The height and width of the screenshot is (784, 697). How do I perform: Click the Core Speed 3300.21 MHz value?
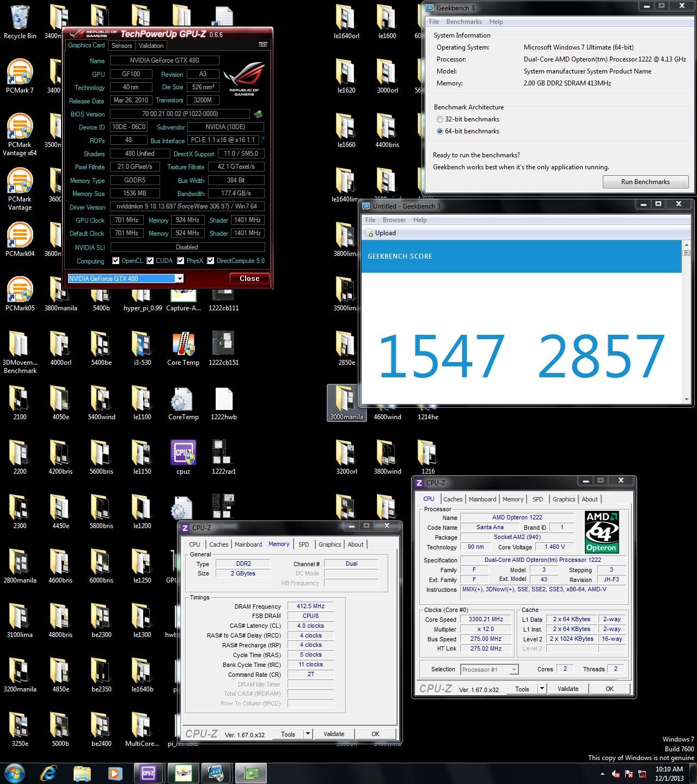[x=486, y=619]
